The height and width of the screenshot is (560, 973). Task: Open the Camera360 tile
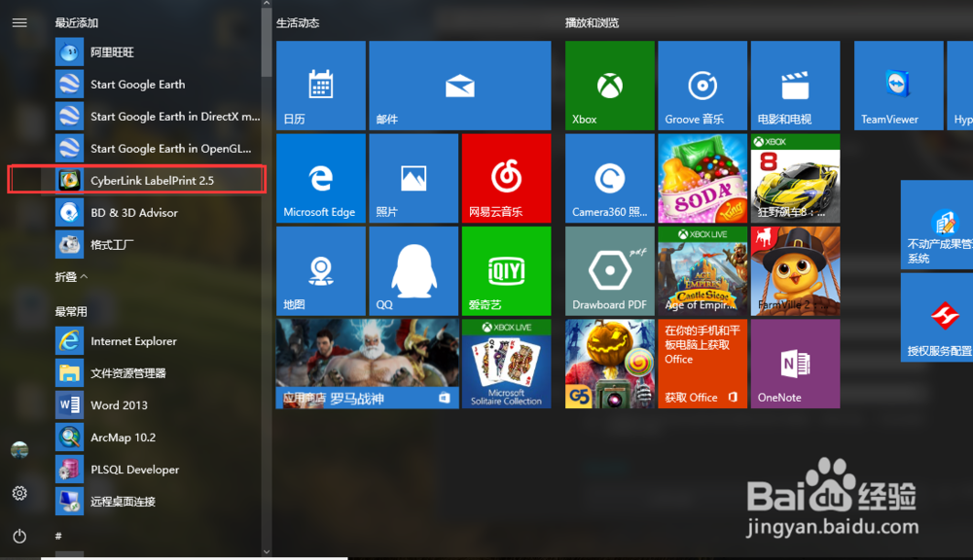(610, 179)
